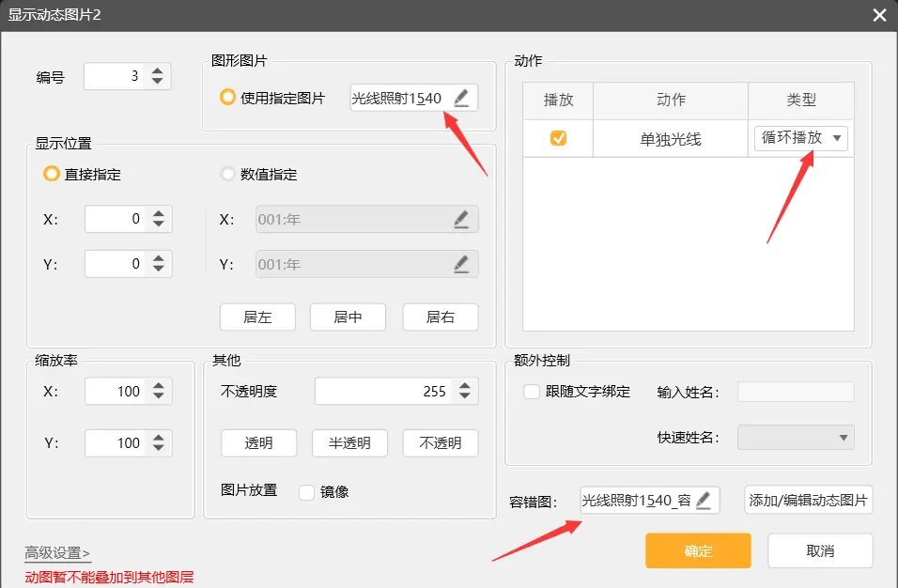Apply 半透明 semi-transparency
898x588 pixels.
tap(349, 442)
